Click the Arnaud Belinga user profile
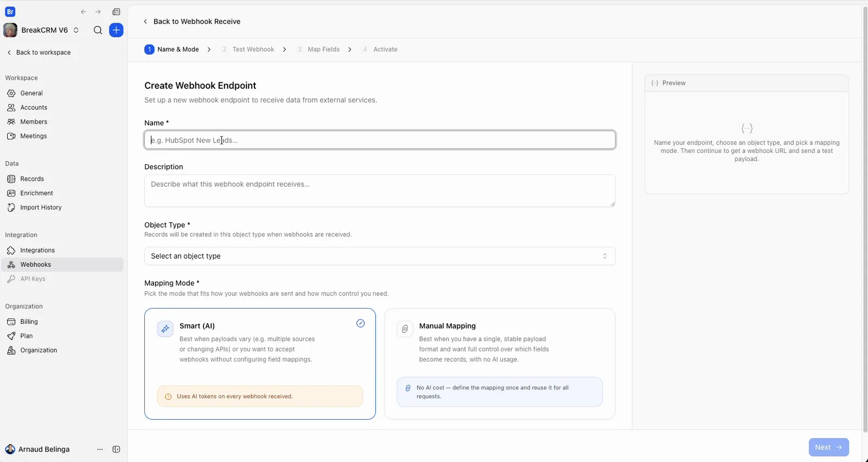The height and width of the screenshot is (462, 868). pyautogui.click(x=37, y=450)
